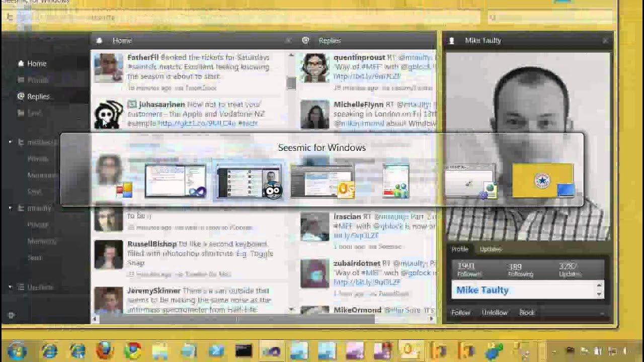The width and height of the screenshot is (644, 362).
Task: Click the Block button
Action: [527, 313]
